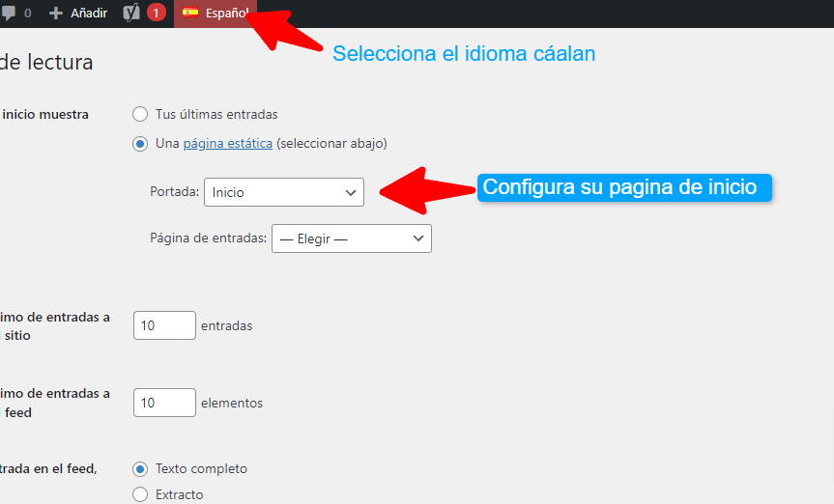Click the Portada: label
The height and width of the screenshot is (504, 834).
(175, 191)
